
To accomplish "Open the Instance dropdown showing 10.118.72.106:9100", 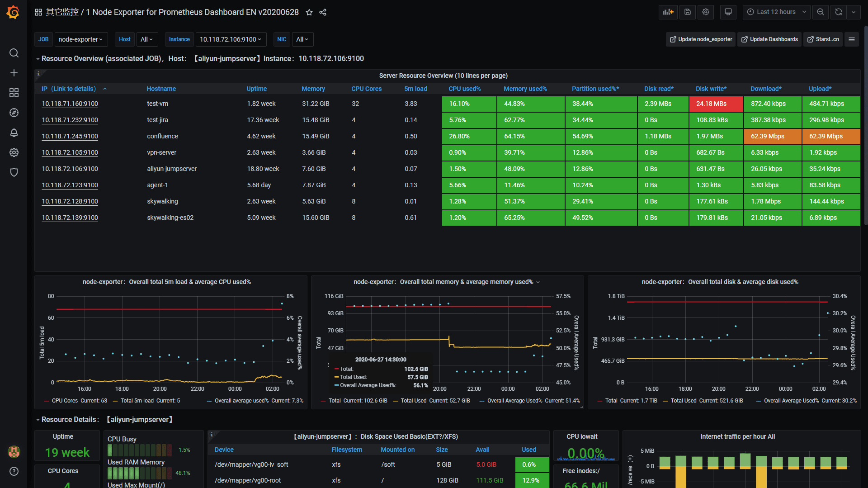I will [231, 39].
